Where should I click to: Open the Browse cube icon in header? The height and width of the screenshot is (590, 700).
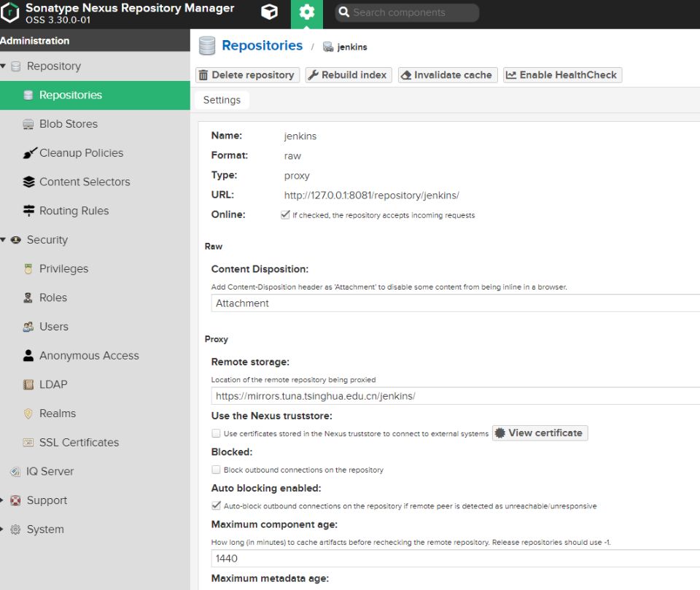[269, 12]
